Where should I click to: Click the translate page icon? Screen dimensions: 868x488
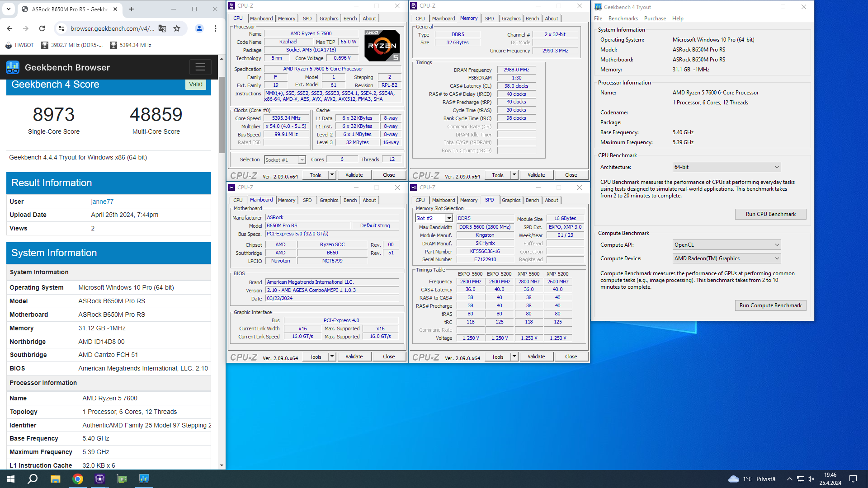click(162, 28)
